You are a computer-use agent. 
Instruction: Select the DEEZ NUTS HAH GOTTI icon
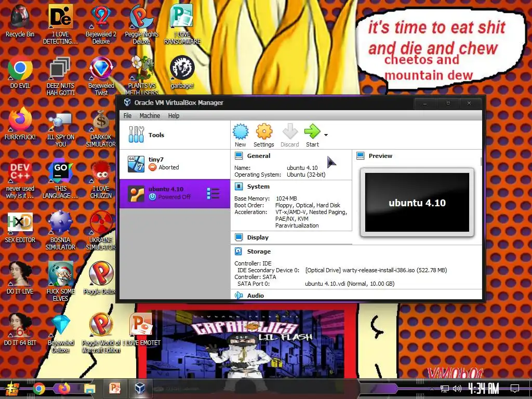click(60, 76)
